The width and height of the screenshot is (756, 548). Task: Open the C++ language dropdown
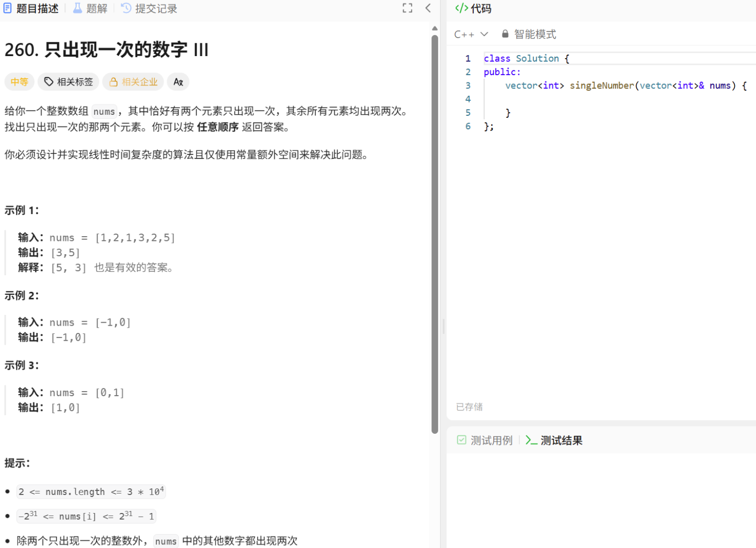pyautogui.click(x=470, y=33)
